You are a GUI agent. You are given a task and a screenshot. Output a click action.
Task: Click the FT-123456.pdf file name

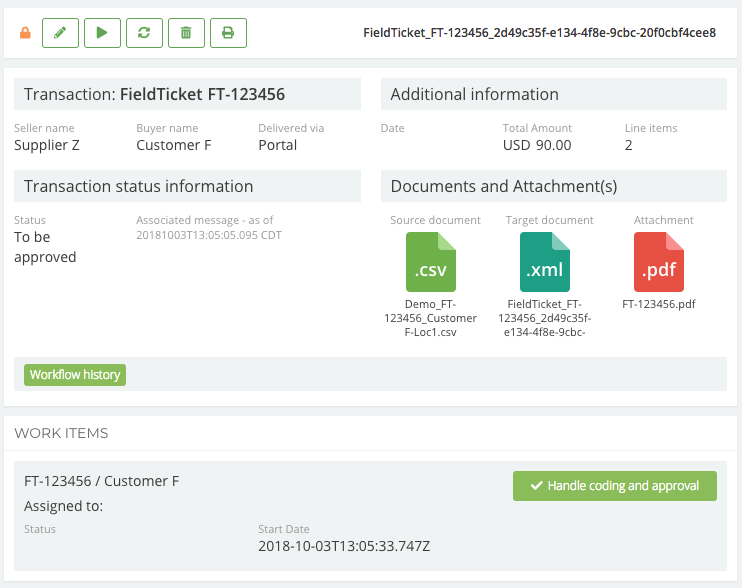pyautogui.click(x=658, y=305)
